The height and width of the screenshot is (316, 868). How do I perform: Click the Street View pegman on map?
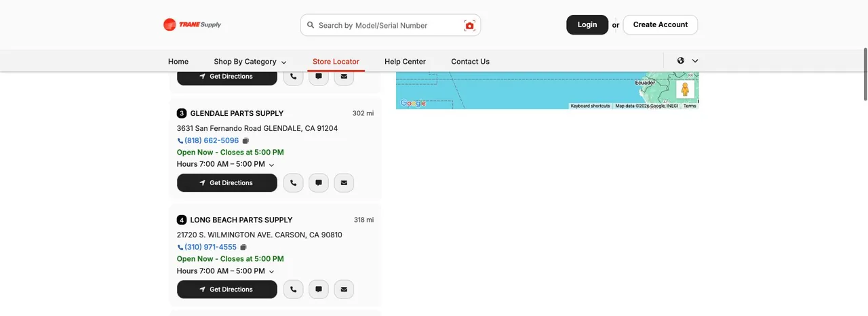[685, 90]
